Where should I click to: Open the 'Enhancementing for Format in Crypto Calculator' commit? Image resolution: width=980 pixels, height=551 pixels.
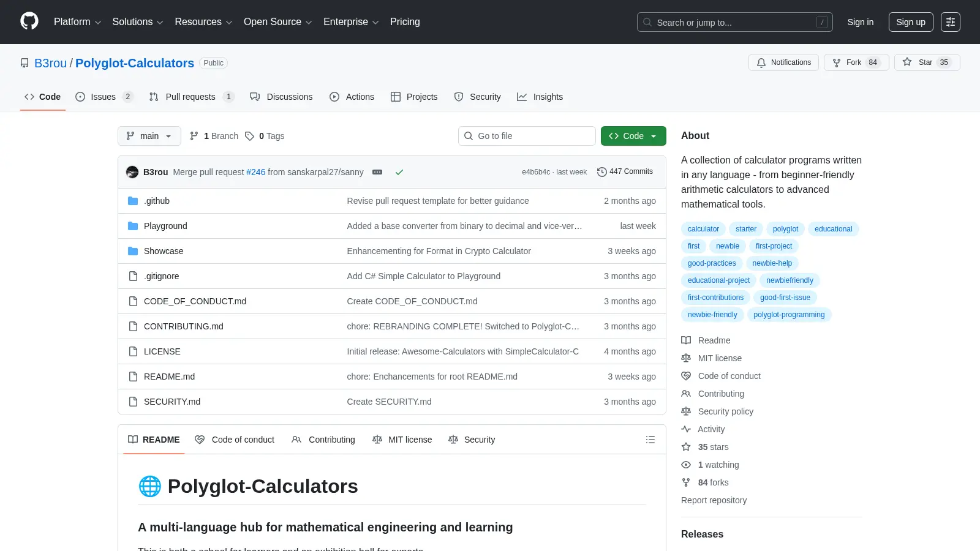[x=439, y=251]
